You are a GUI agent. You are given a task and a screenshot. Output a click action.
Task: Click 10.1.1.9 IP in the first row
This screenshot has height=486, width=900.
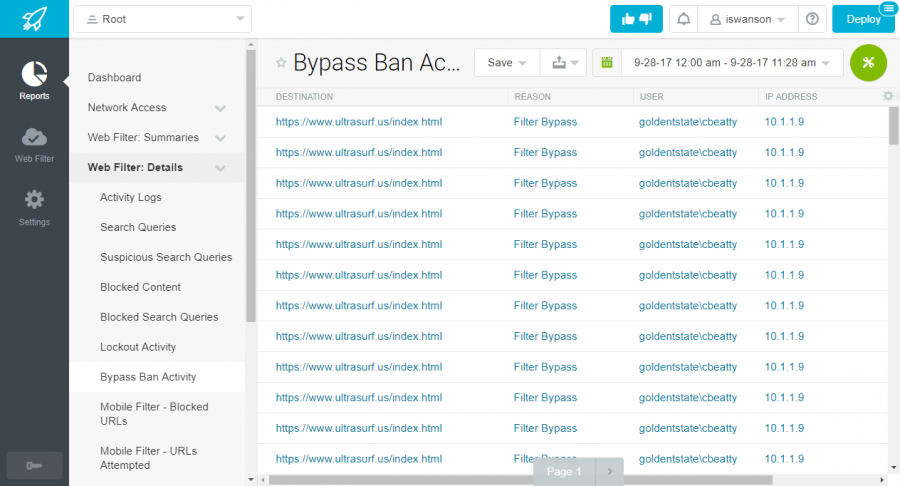784,122
